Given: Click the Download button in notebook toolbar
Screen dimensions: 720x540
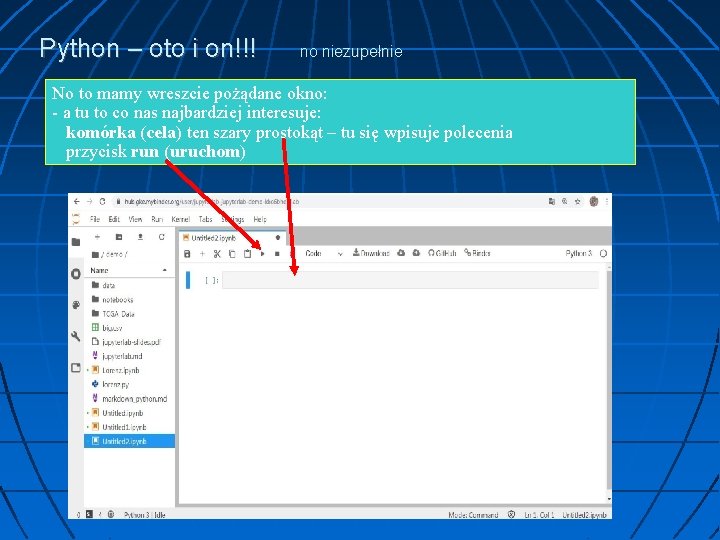Looking at the screenshot, I should pos(371,253).
